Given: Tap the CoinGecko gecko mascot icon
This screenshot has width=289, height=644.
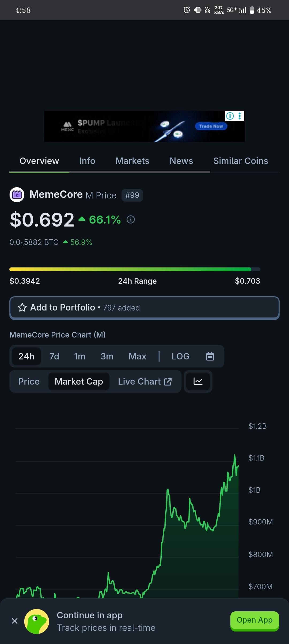Looking at the screenshot, I should click(x=37, y=621).
